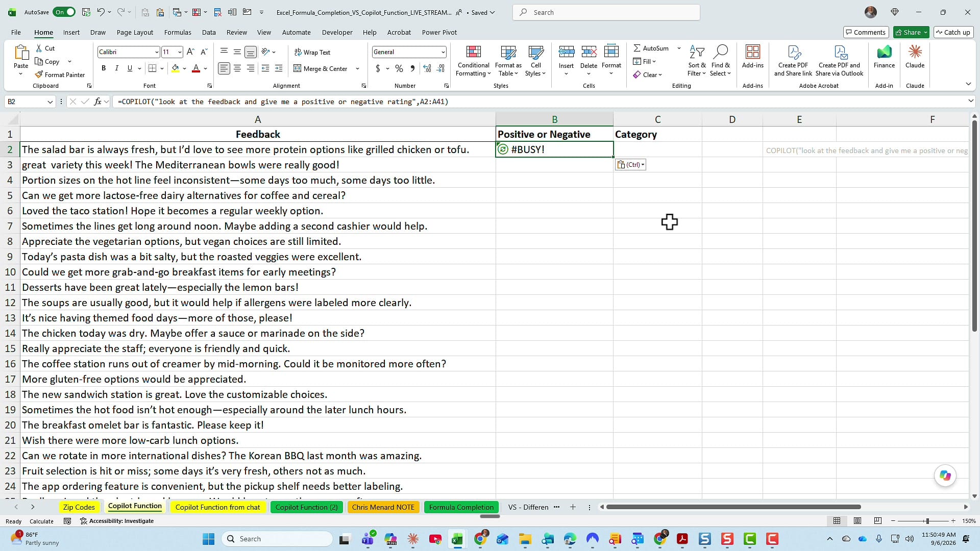
Task: Open the Power Pivot tab
Action: [439, 32]
